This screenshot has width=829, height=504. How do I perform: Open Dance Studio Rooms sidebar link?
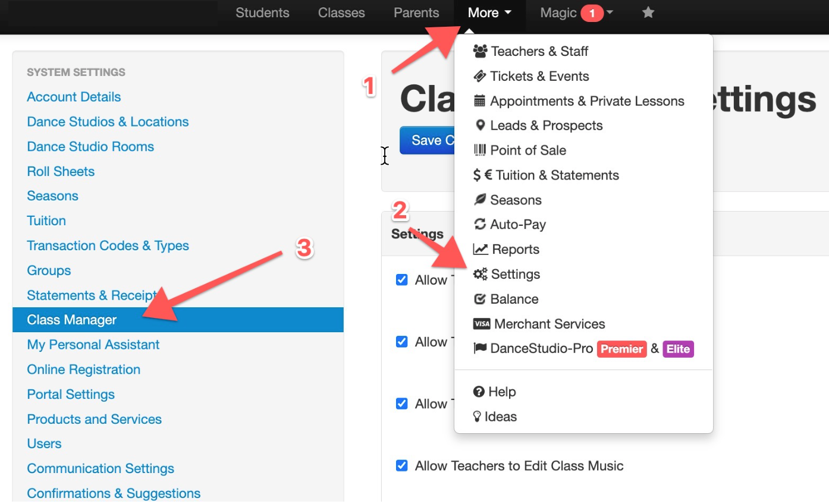click(90, 147)
